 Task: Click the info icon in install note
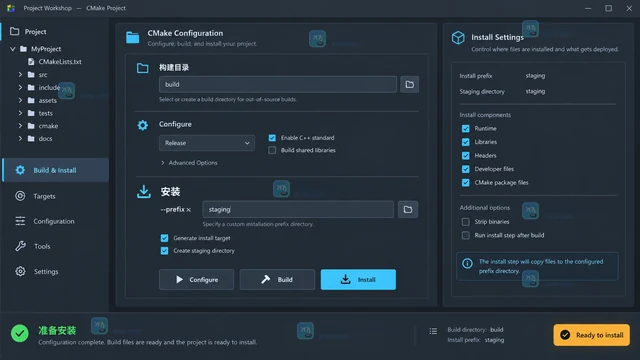coord(467,264)
